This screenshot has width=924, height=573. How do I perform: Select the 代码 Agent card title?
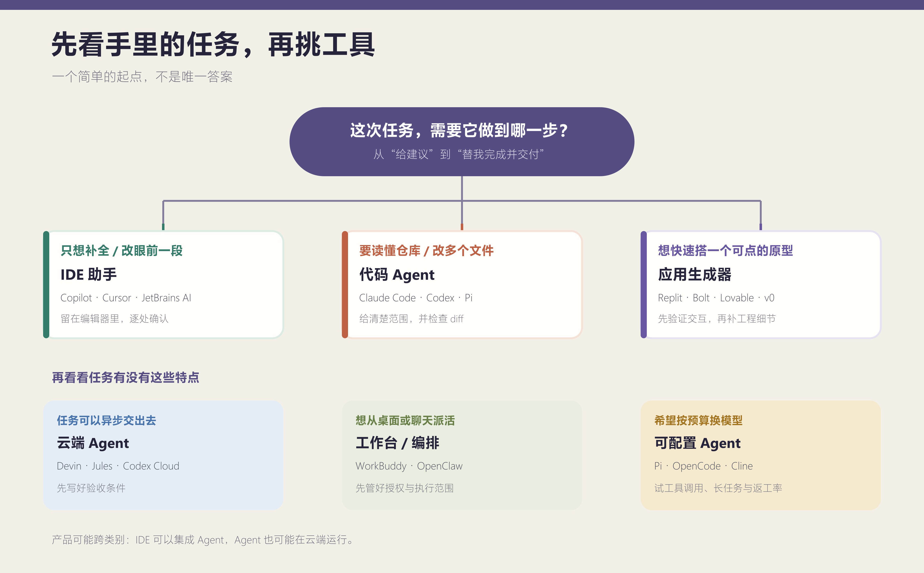click(397, 274)
